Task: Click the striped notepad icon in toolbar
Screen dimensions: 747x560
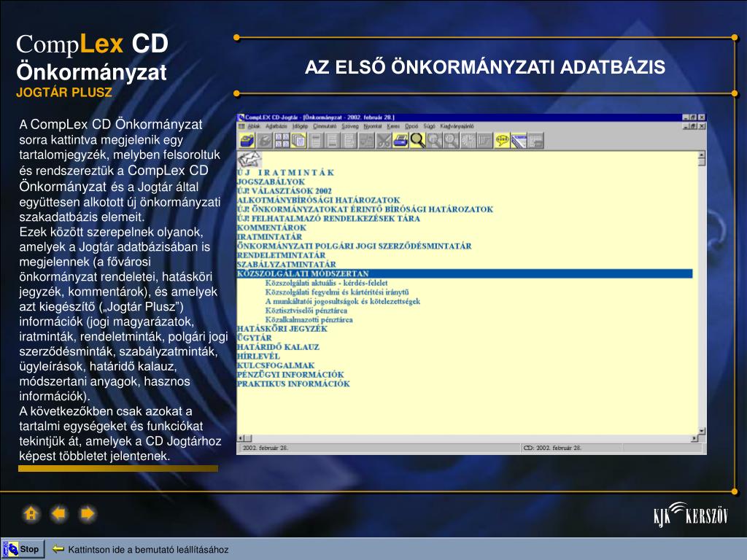Action: click(519, 141)
